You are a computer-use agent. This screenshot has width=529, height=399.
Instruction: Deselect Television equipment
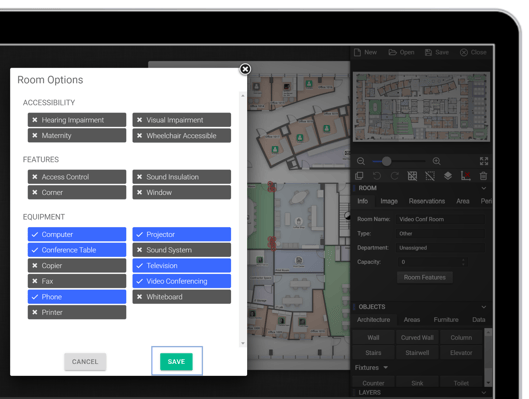click(182, 265)
